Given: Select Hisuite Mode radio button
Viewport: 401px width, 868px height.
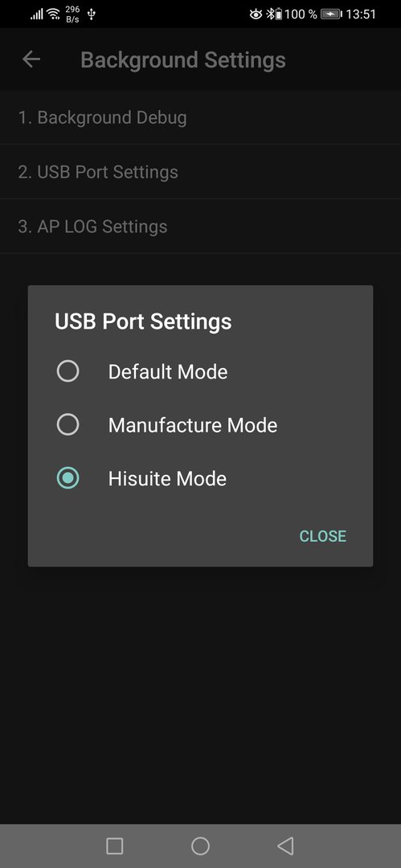Looking at the screenshot, I should tap(68, 478).
